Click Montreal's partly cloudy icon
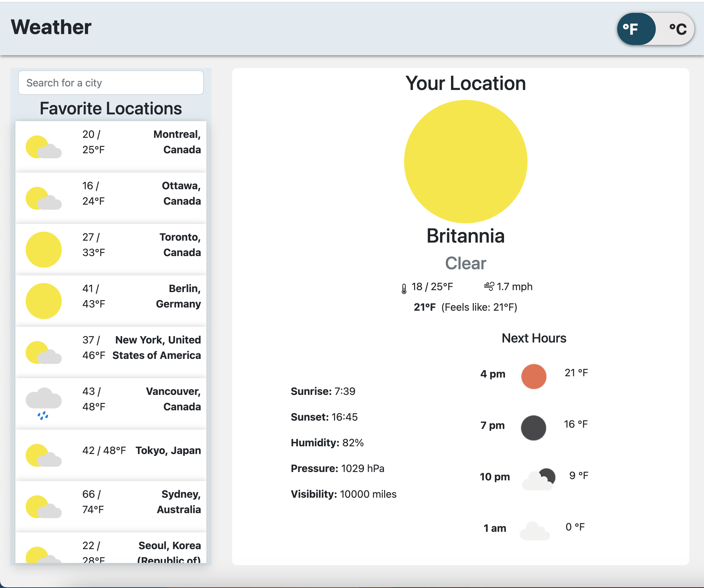The height and width of the screenshot is (588, 704). [x=44, y=147]
